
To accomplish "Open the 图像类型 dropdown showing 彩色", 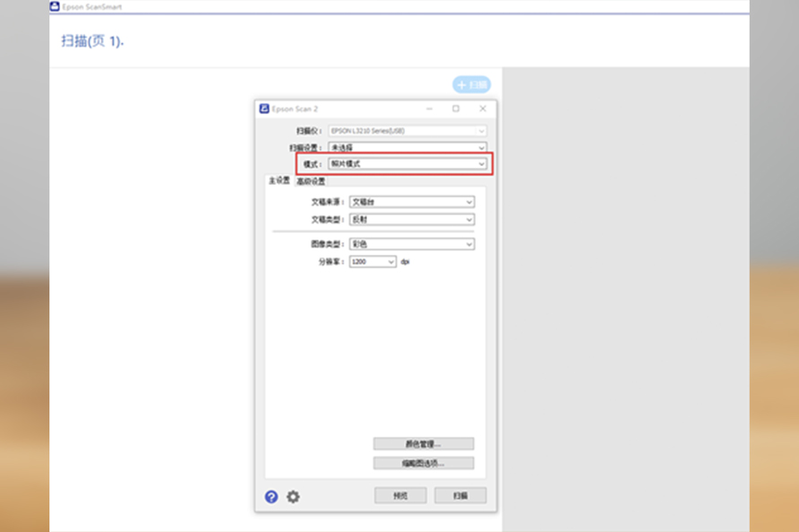I will coord(412,244).
